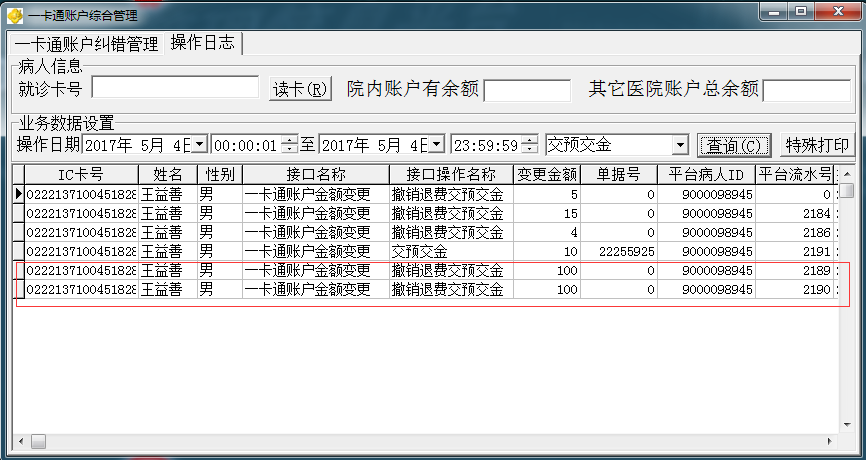This screenshot has width=866, height=460.
Task: Click the row selector of row 2184
Action: [x=19, y=213]
